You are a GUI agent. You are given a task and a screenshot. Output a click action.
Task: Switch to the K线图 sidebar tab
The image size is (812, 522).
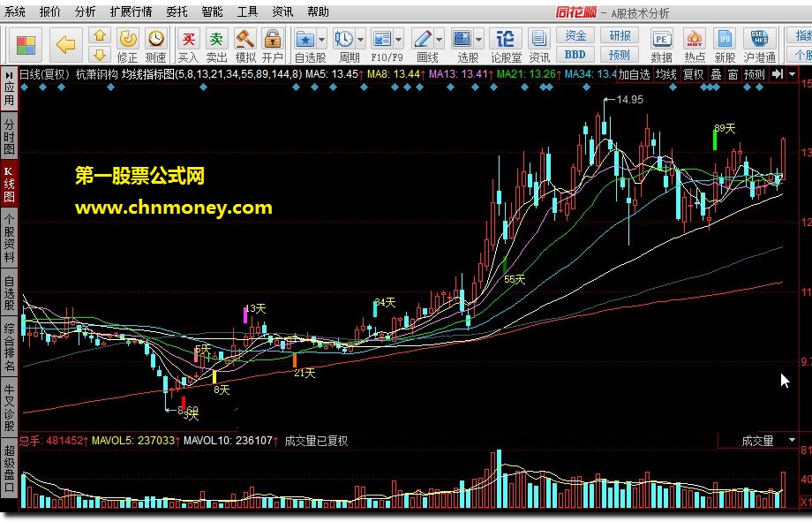pos(10,185)
